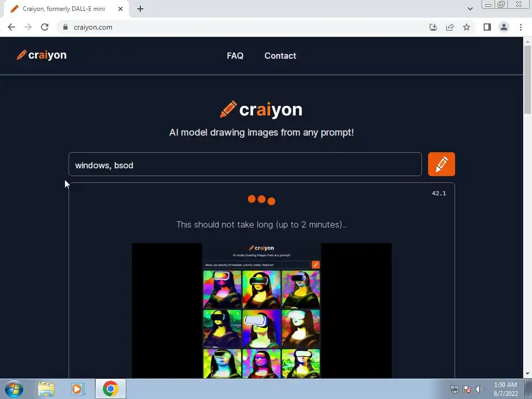Click the 'This should not take long' message
Screen dimensions: 532x399
coord(262,224)
